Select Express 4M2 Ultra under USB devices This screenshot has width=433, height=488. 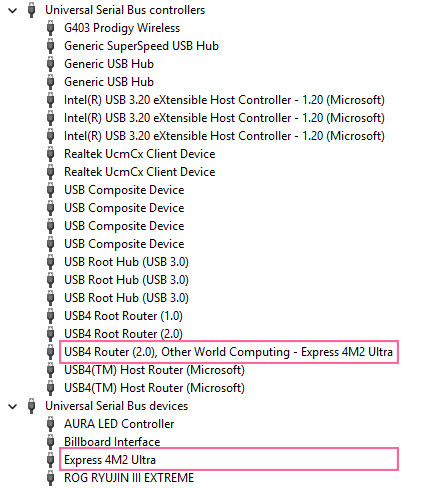click(x=110, y=460)
